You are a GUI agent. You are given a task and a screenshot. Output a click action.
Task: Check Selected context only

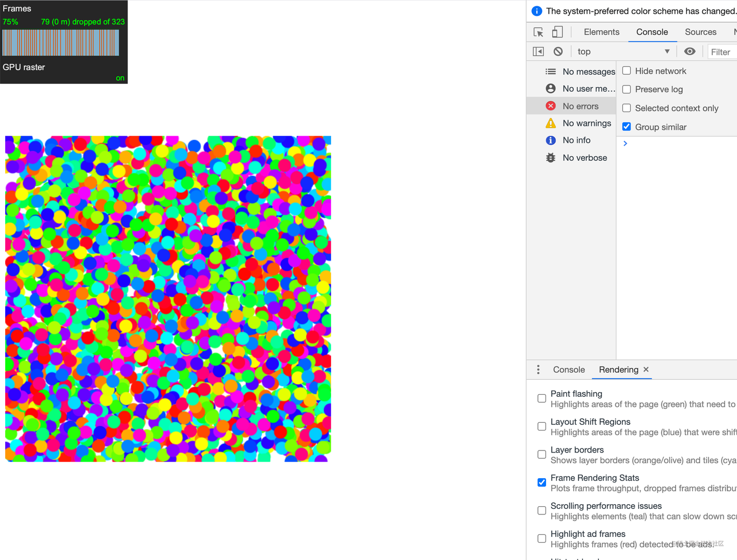pos(626,108)
